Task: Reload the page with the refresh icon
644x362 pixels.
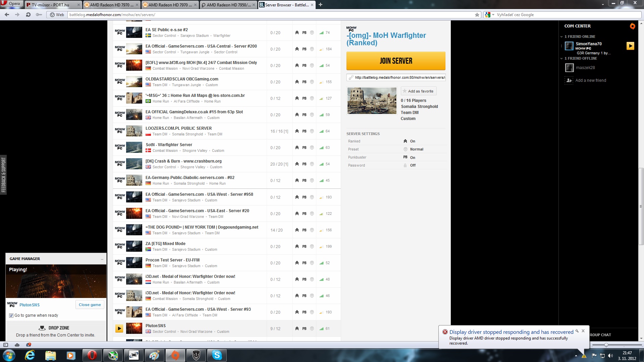Action: coord(28,15)
